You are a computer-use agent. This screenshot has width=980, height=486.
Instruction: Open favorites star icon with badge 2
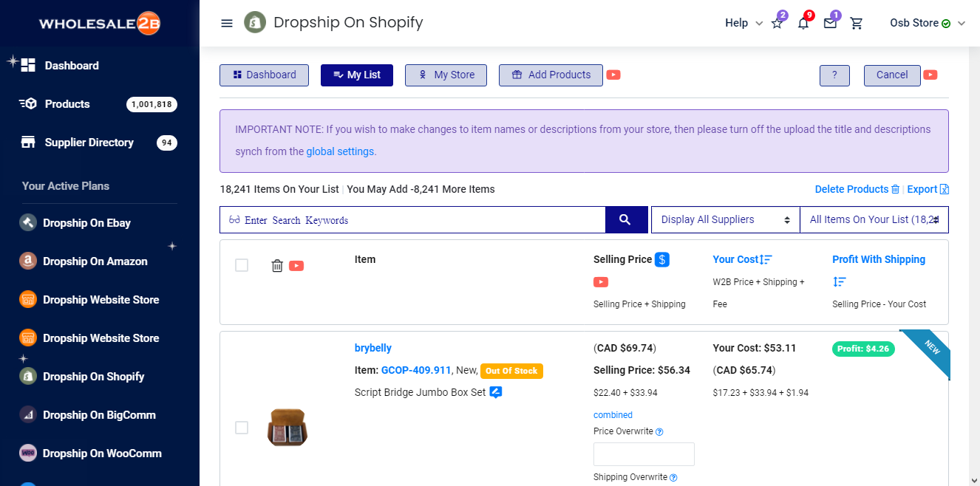[x=777, y=23]
